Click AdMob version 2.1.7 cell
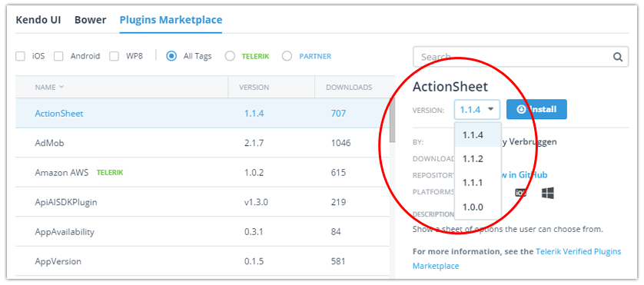Screen dimensions: 644x285 (x=254, y=144)
